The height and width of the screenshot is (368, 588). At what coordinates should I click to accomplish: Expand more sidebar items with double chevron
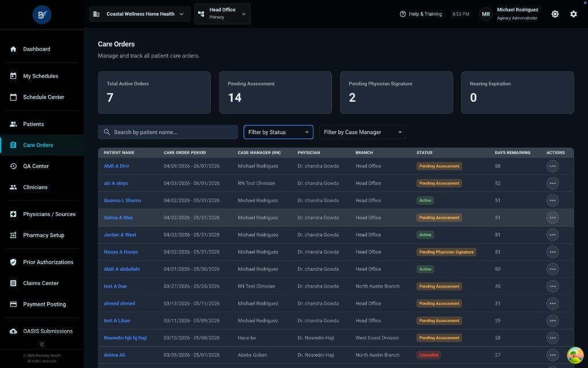(x=41, y=344)
